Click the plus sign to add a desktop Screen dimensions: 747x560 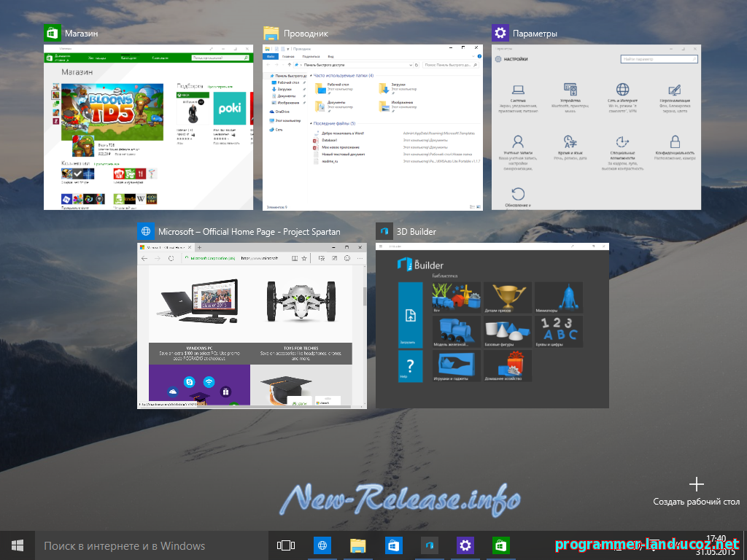pyautogui.click(x=697, y=484)
